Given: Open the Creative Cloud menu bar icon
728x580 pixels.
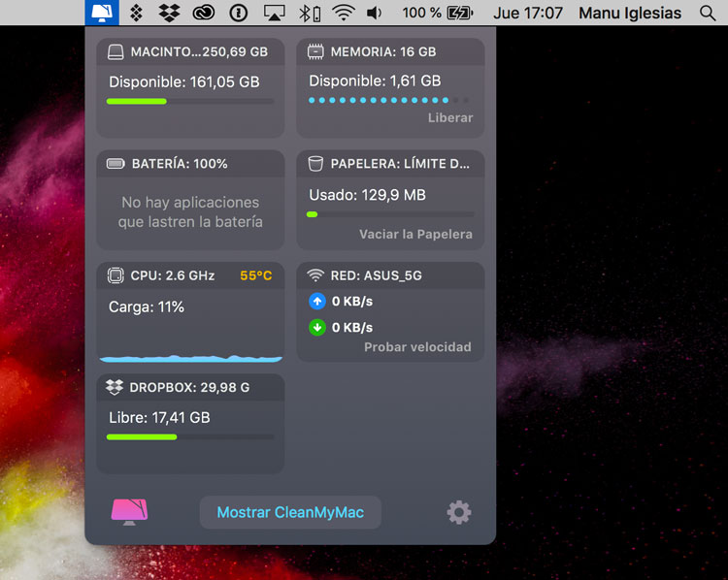Looking at the screenshot, I should pyautogui.click(x=204, y=13).
